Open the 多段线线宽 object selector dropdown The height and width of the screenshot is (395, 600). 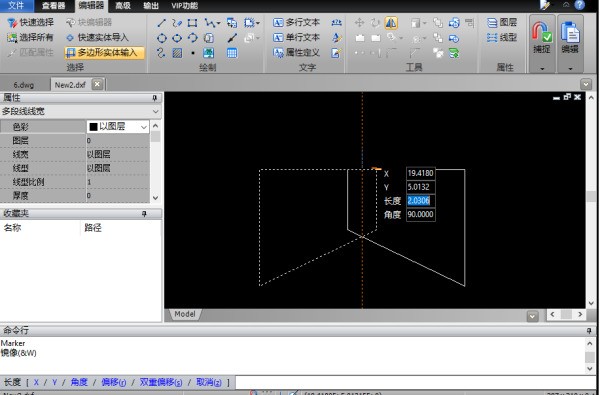(x=155, y=111)
